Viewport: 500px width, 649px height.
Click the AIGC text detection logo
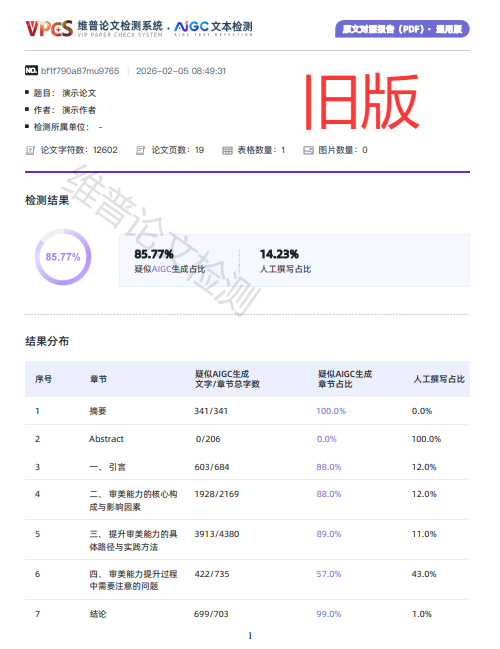click(213, 28)
